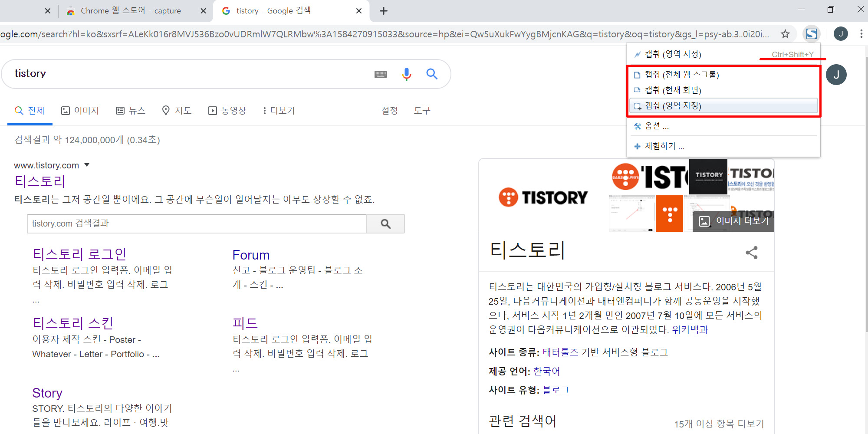Click into the Google search box containing tistory

[x=191, y=74]
